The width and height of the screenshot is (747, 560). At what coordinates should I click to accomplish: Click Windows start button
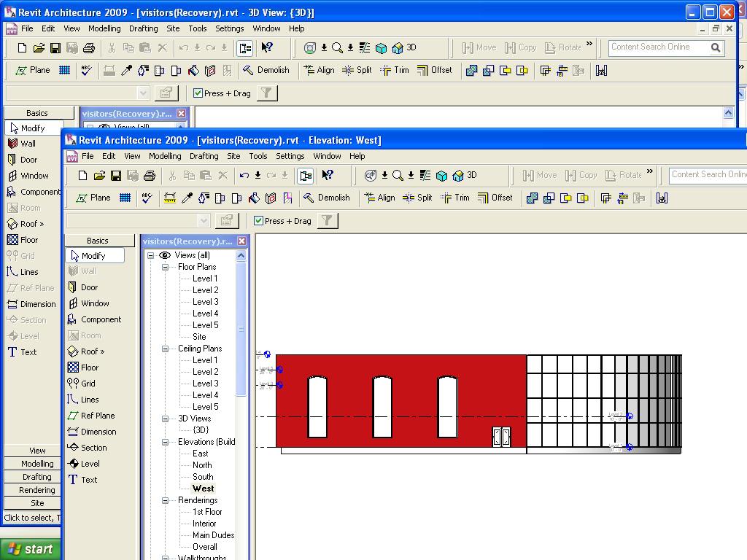pos(31,549)
